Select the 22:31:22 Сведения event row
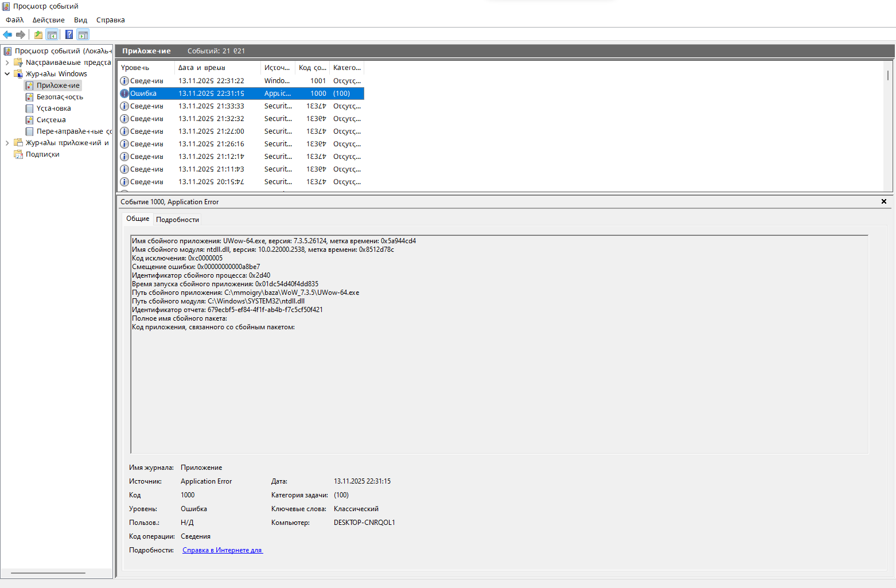The height and width of the screenshot is (588, 896). click(x=211, y=81)
